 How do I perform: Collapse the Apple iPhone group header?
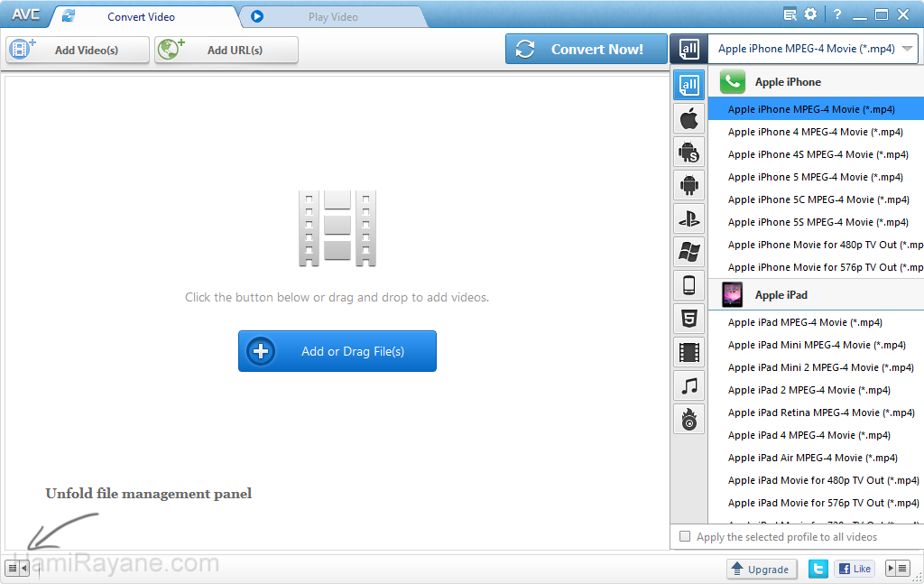click(x=816, y=82)
